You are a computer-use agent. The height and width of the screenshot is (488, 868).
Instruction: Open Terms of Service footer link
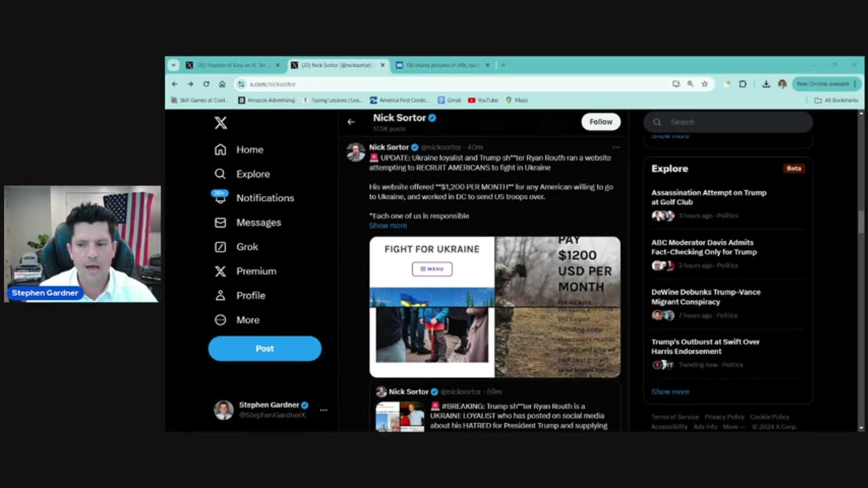(675, 417)
